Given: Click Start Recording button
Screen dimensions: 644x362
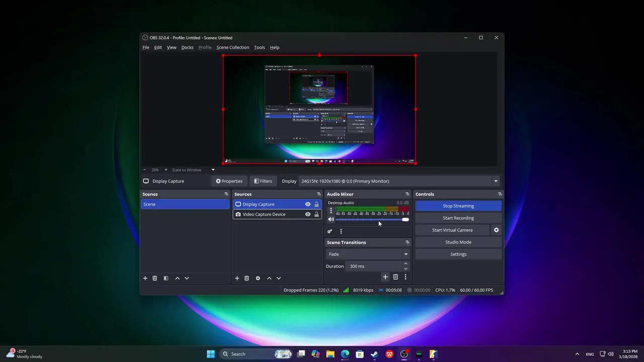Looking at the screenshot, I should coord(458,218).
